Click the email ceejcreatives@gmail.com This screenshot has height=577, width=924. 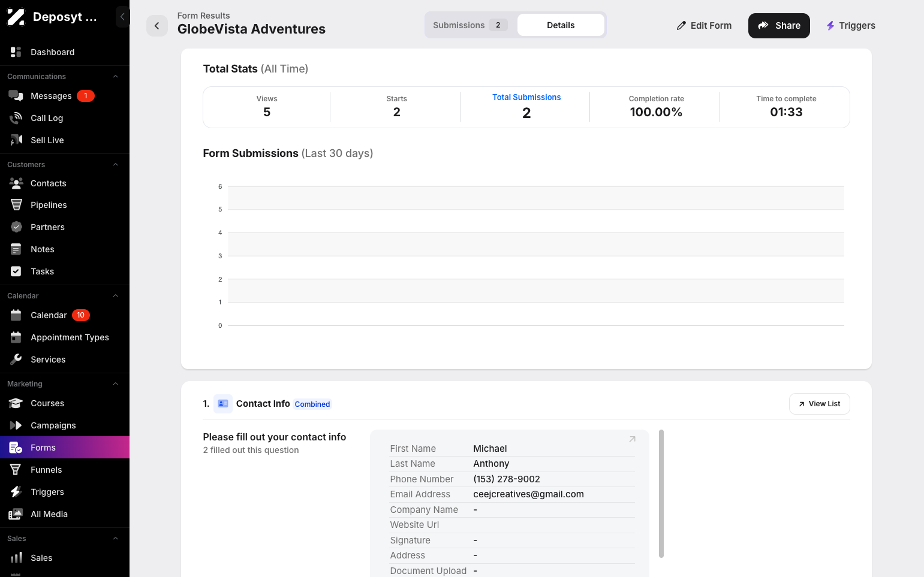tap(528, 494)
